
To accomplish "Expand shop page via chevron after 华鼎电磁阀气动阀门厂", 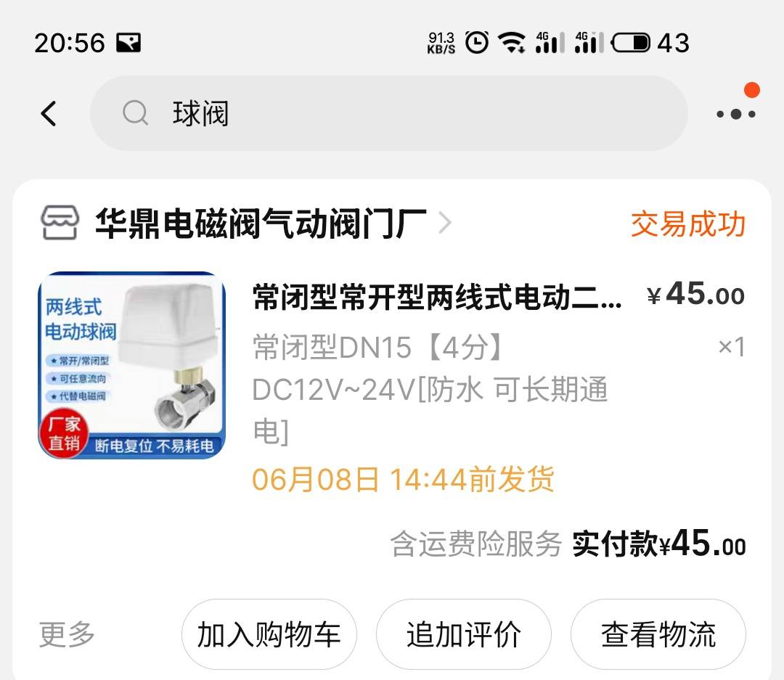I will (x=444, y=223).
